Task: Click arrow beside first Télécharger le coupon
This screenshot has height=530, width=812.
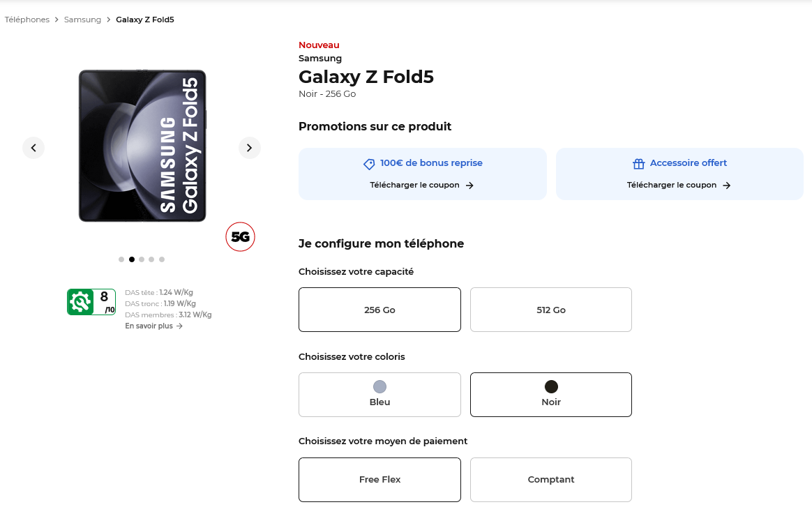Action: 469,185
